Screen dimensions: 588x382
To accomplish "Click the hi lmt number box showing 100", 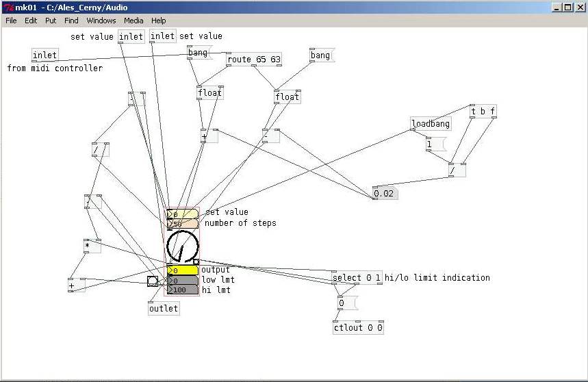I will [183, 290].
